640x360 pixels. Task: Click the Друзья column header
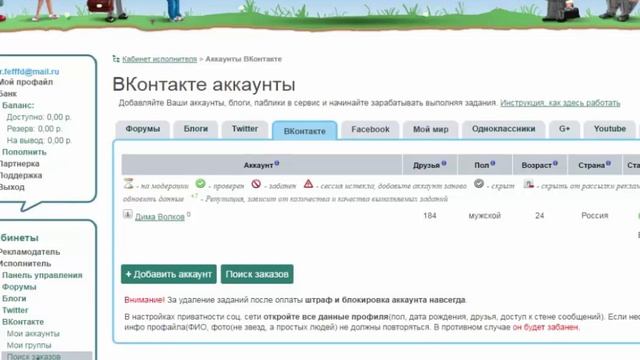click(x=430, y=165)
